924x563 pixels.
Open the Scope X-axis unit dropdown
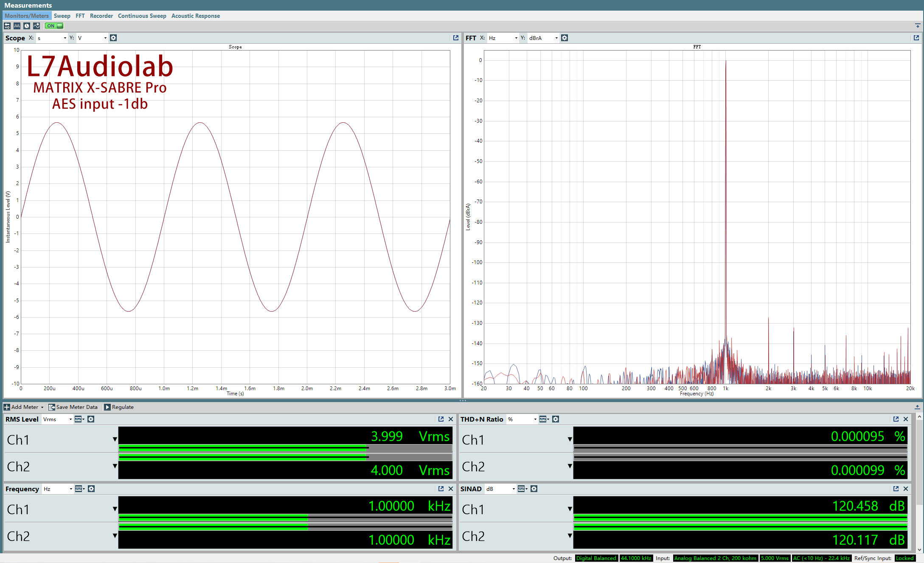[52, 38]
